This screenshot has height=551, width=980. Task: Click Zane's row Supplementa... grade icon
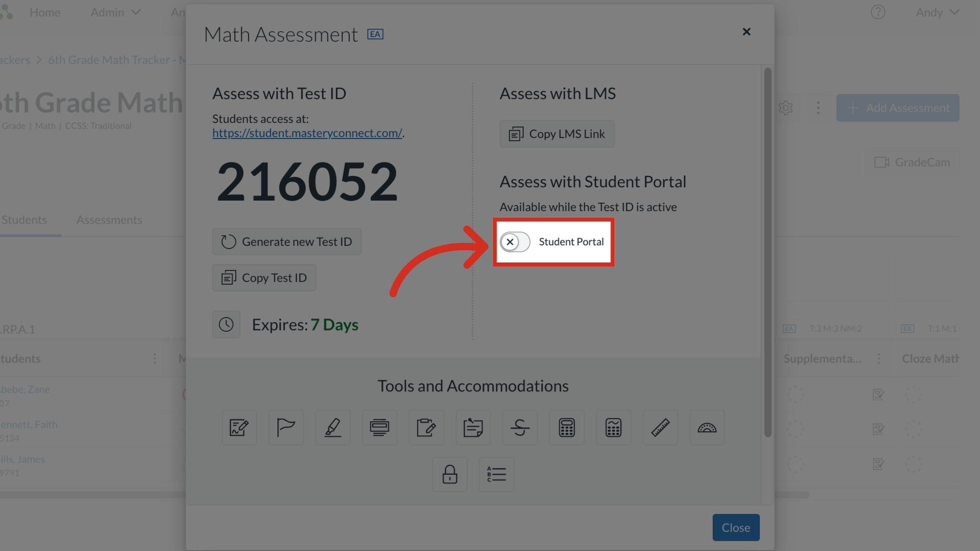pyautogui.click(x=878, y=395)
